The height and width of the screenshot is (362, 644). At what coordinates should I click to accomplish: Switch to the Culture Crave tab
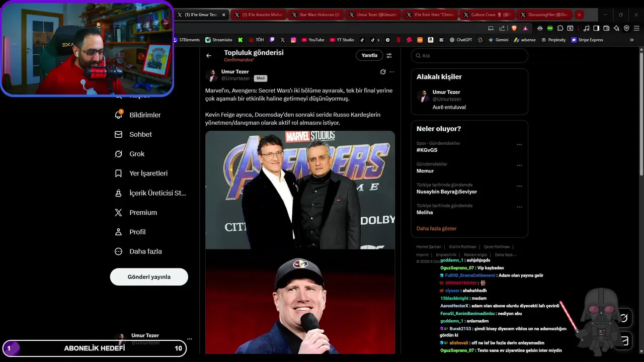(488, 15)
